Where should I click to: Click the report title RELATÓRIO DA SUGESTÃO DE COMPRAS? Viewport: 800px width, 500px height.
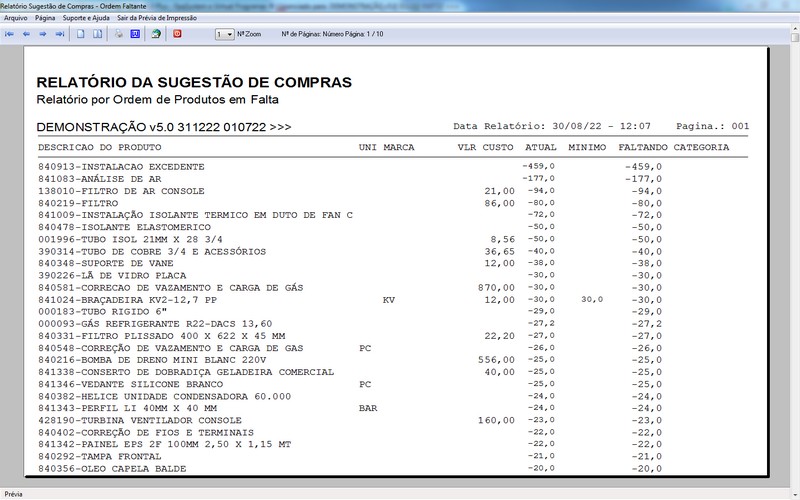click(194, 82)
